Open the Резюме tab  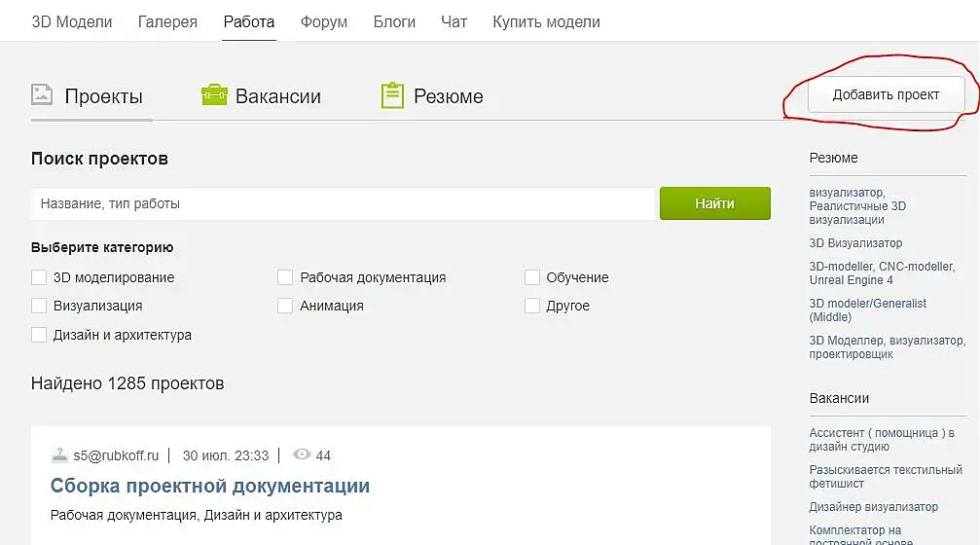(x=448, y=96)
